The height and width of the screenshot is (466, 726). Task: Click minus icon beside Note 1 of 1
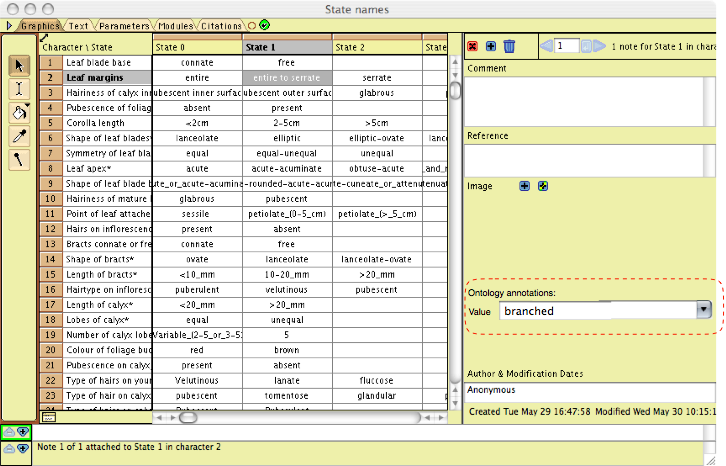coord(9,448)
